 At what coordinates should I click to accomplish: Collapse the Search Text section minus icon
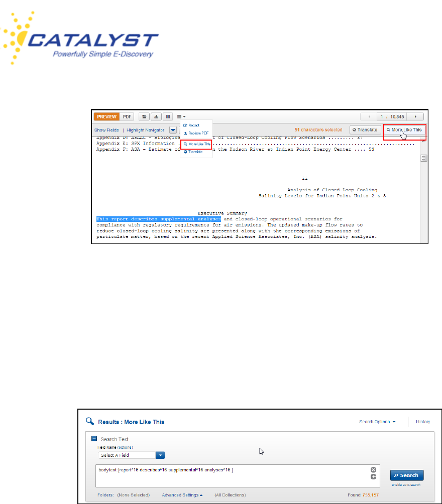(x=94, y=438)
